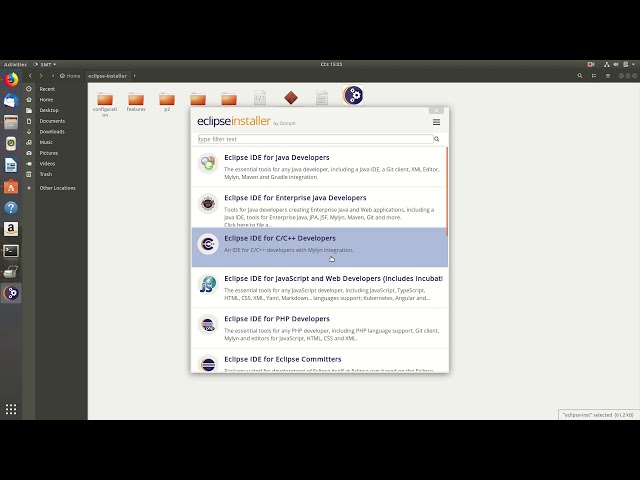Open Recent in Files sidebar
This screenshot has height=480, width=640.
pos(47,89)
